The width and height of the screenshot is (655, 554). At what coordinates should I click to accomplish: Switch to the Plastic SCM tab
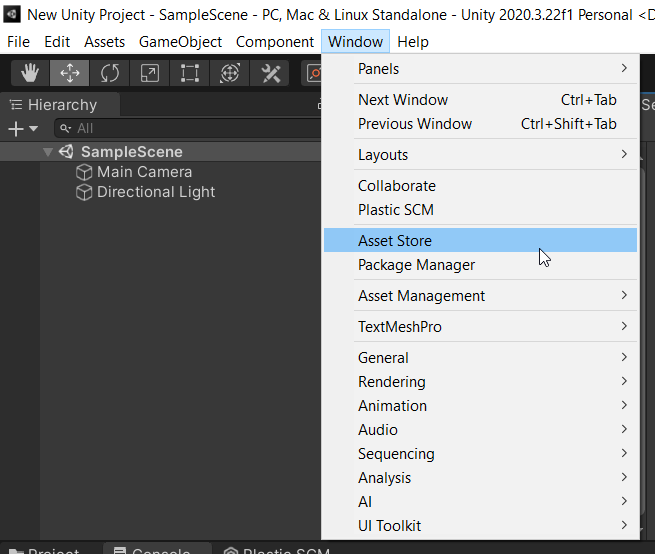pos(277,549)
